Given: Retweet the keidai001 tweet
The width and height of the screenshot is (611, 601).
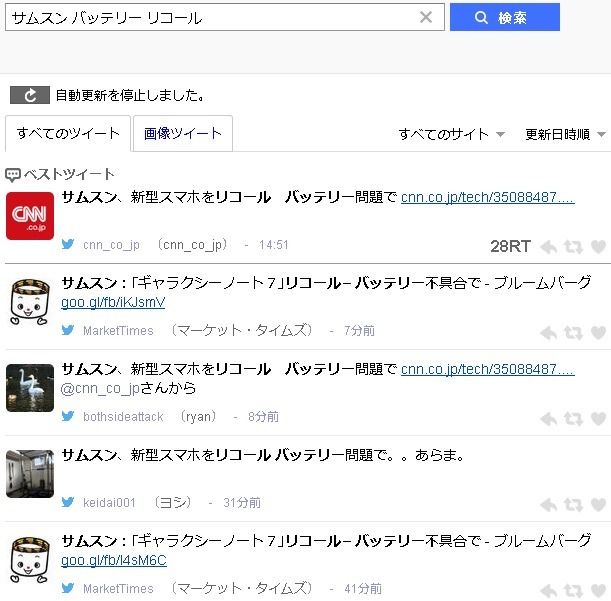Looking at the screenshot, I should click(573, 505).
